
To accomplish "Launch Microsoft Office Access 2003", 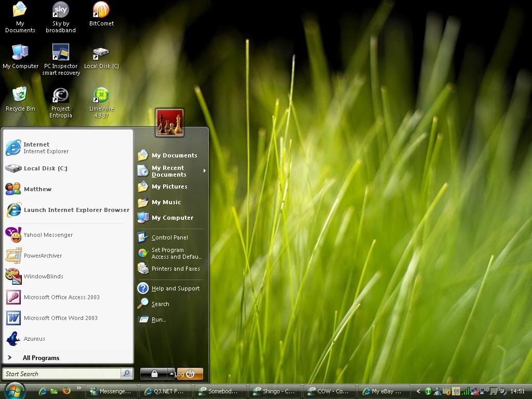I will point(68,297).
